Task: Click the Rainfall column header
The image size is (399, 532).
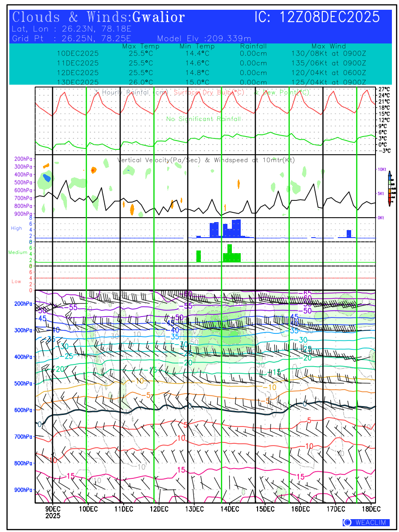Action: pyautogui.click(x=253, y=46)
